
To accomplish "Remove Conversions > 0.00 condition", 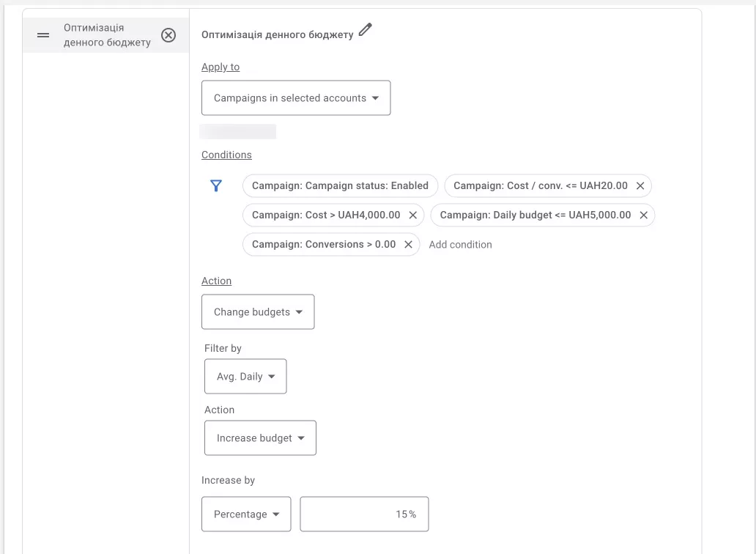I will point(408,245).
